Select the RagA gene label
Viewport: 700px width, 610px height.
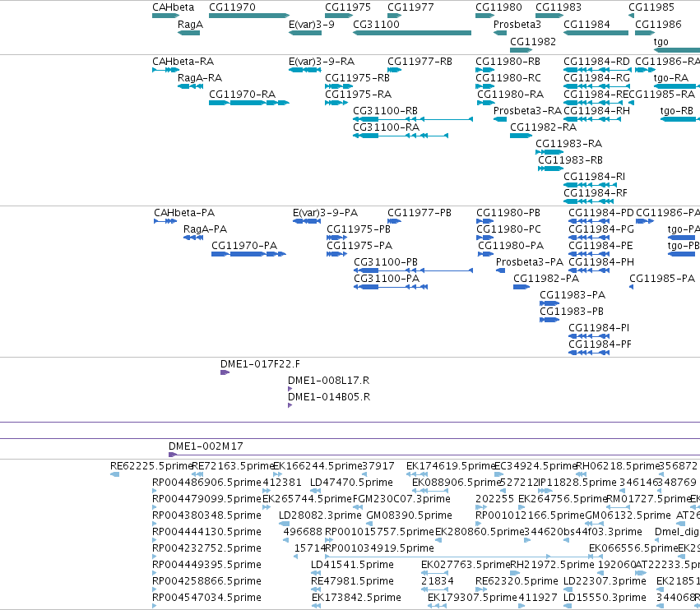[190, 24]
